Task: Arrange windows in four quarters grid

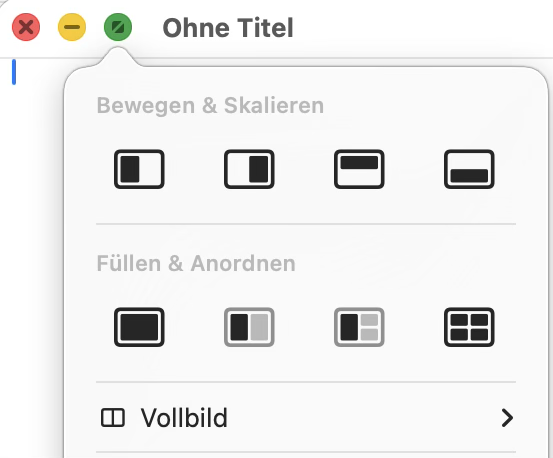Action: click(469, 327)
